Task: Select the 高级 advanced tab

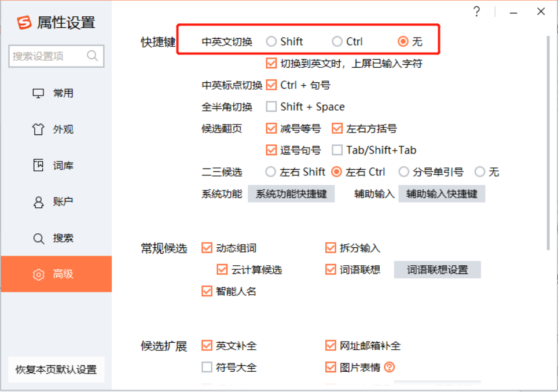Action: pyautogui.click(x=56, y=274)
